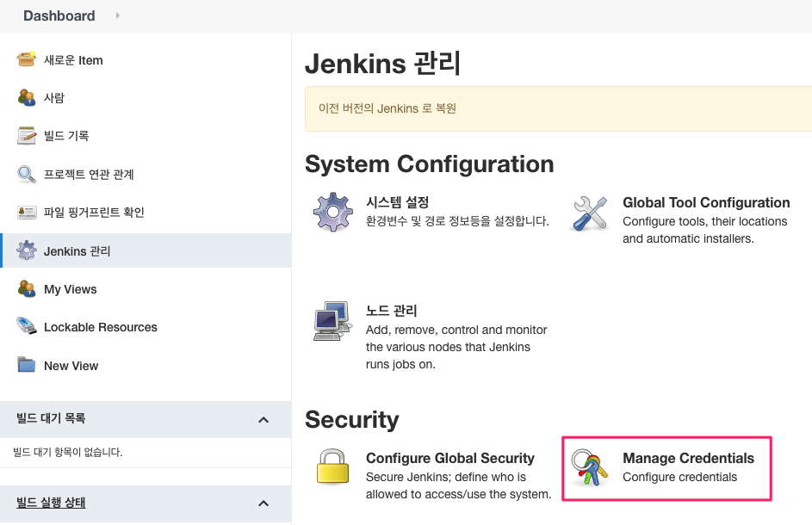Click the 새로운 Item box icon

click(27, 59)
